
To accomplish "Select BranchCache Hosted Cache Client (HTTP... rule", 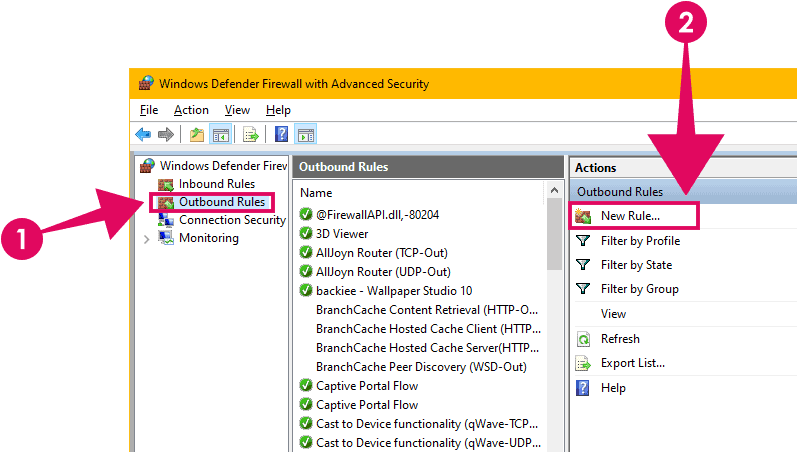I will pos(428,329).
